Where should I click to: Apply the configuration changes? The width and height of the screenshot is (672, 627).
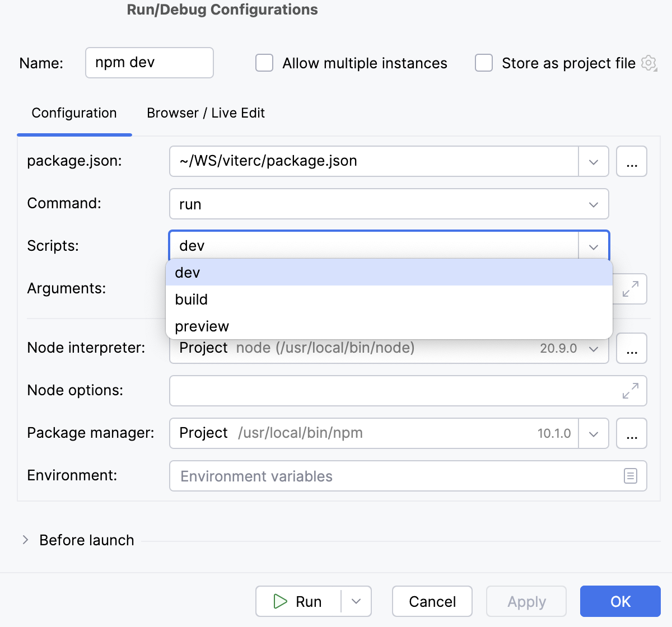click(526, 601)
